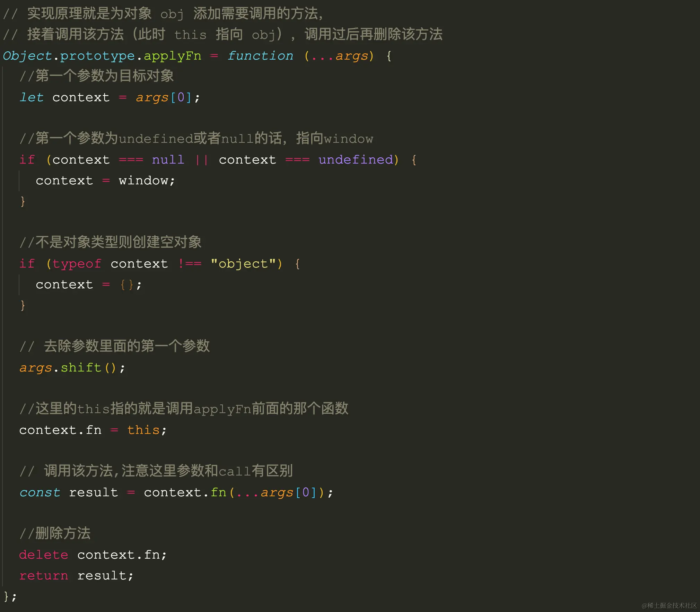700x612 pixels.
Task: Click the first line comment about obj
Action: point(163,14)
